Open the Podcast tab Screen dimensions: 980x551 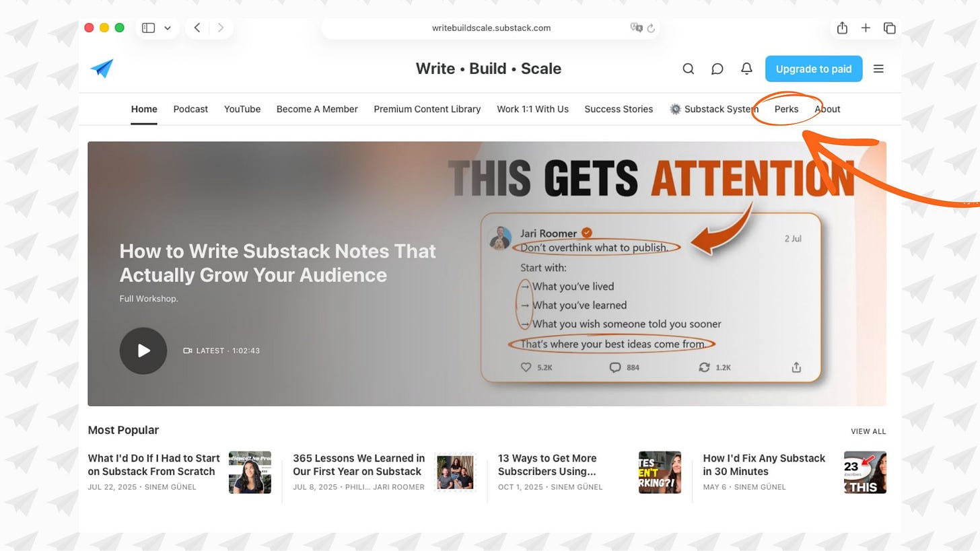pyautogui.click(x=190, y=109)
